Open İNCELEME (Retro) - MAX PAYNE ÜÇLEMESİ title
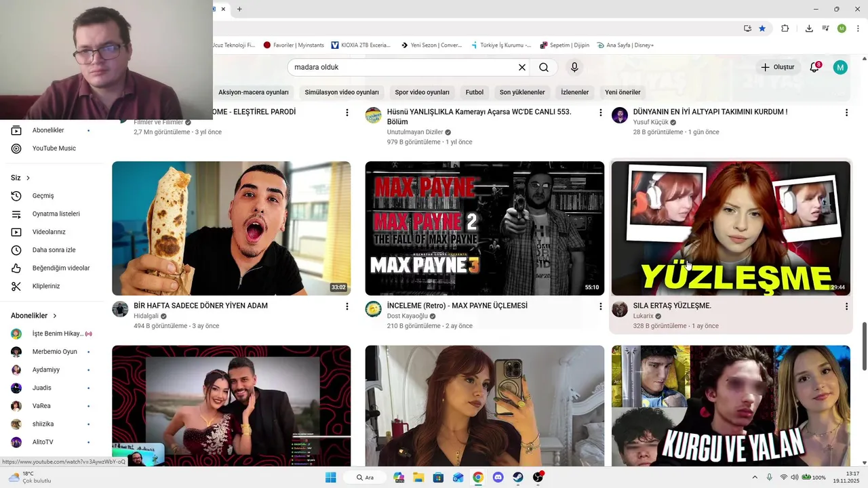 pos(457,306)
